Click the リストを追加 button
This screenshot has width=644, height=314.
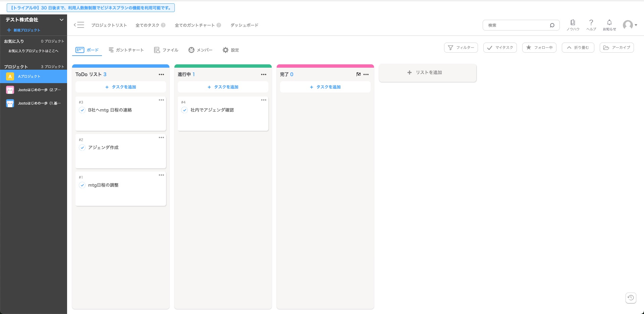427,72
